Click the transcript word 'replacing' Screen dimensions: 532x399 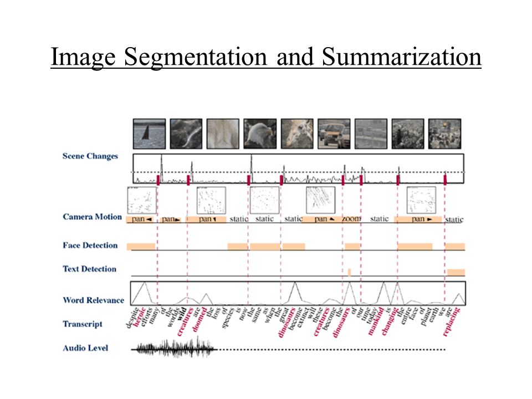point(451,321)
